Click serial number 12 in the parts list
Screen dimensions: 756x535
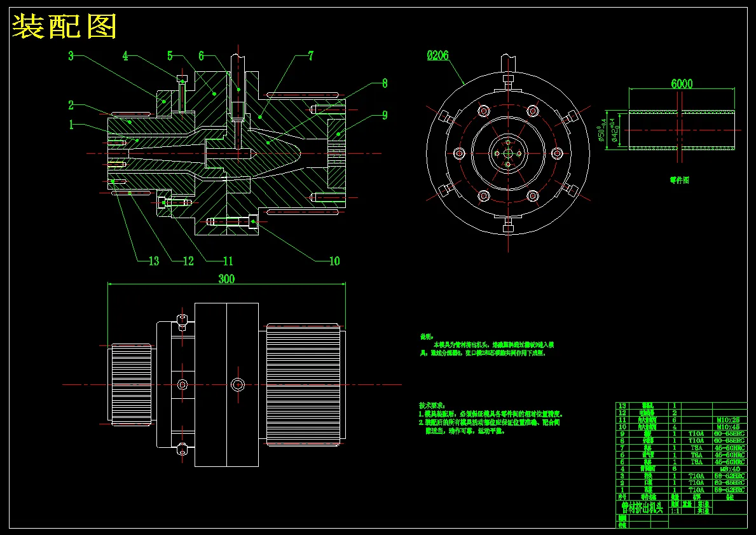click(622, 413)
